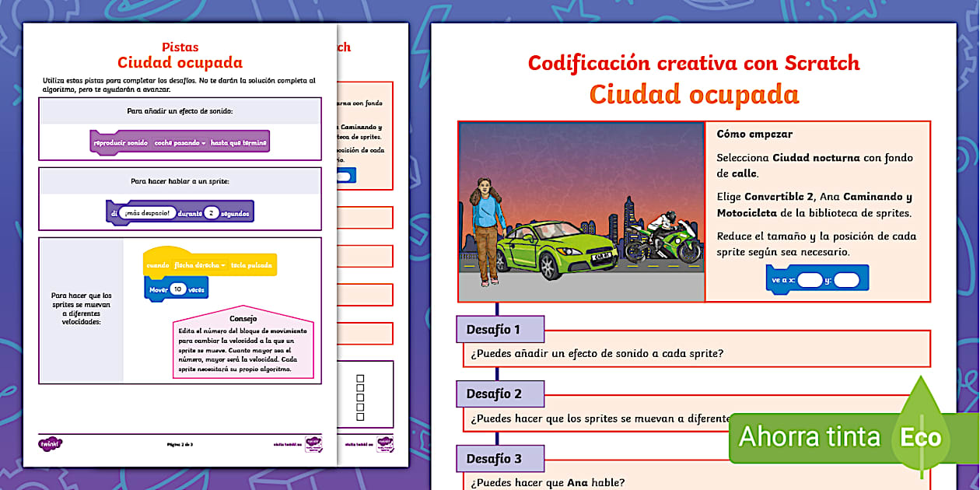Tick the first checkbox in the list
This screenshot has width=980, height=490.
(360, 379)
